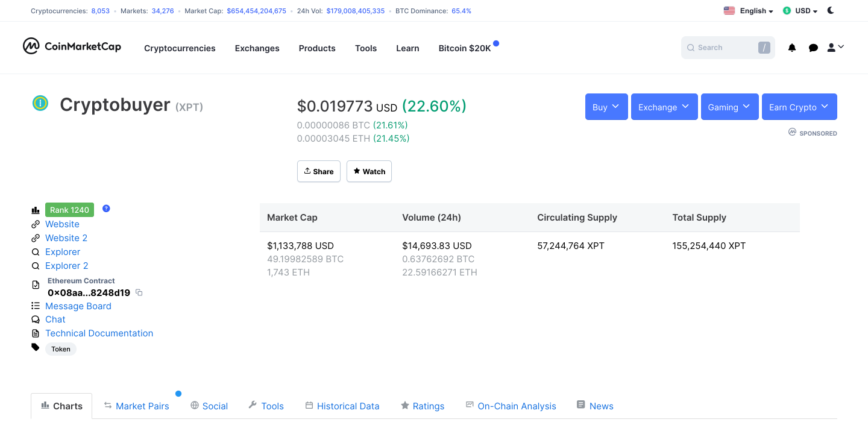Click the Share button
The width and height of the screenshot is (868, 425).
click(x=319, y=171)
